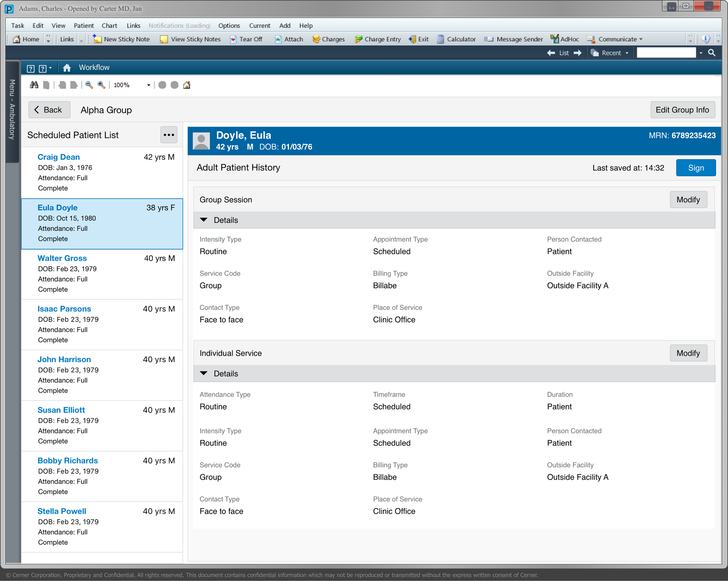Click the house icon in zoom toolbar

pyautogui.click(x=187, y=85)
